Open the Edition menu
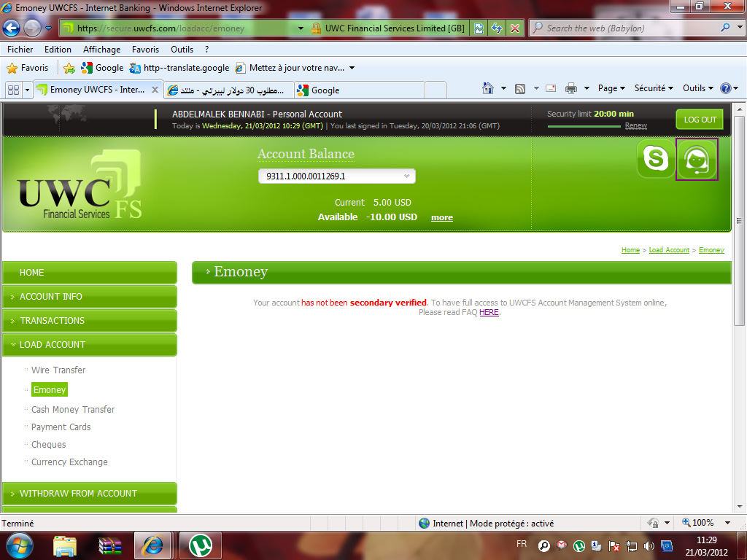This screenshot has width=747, height=560. [x=58, y=50]
